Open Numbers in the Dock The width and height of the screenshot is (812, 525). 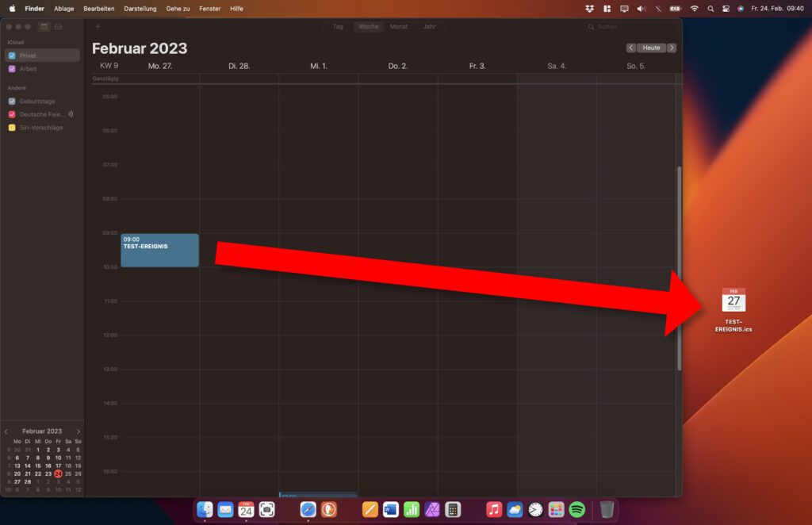(412, 509)
